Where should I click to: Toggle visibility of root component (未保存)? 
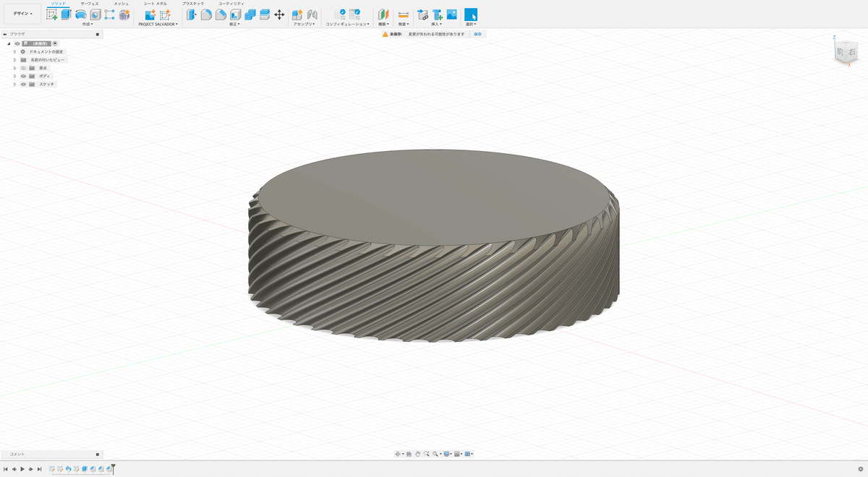point(17,43)
